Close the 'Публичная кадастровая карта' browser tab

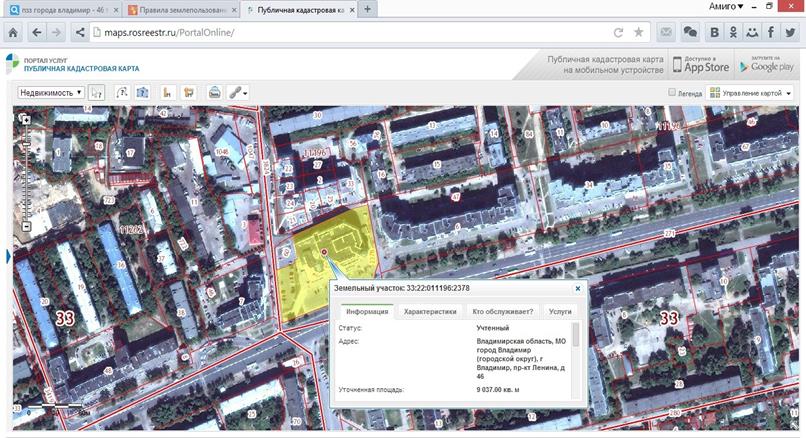[353, 10]
